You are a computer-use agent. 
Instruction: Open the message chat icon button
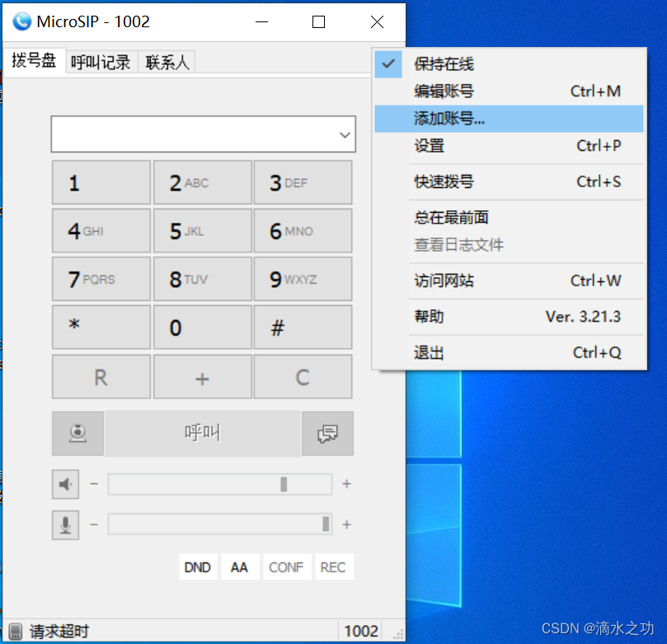tap(327, 434)
